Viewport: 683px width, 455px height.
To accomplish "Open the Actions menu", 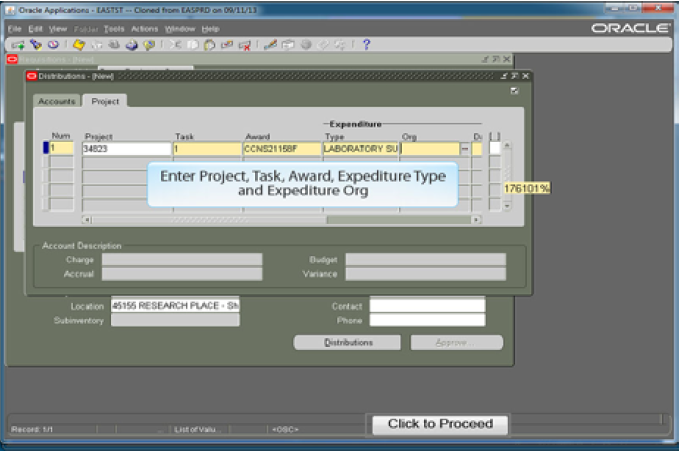I will point(145,29).
